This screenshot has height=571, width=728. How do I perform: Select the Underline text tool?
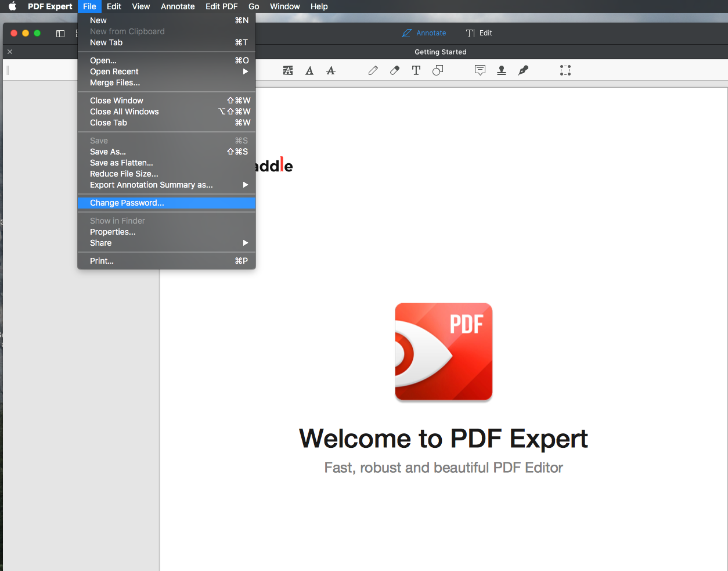(x=309, y=70)
